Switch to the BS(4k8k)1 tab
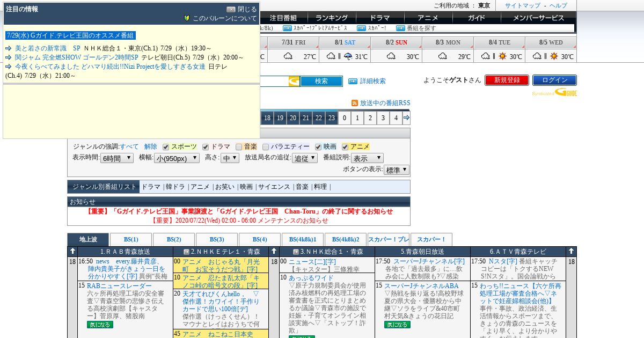 pyautogui.click(x=303, y=240)
